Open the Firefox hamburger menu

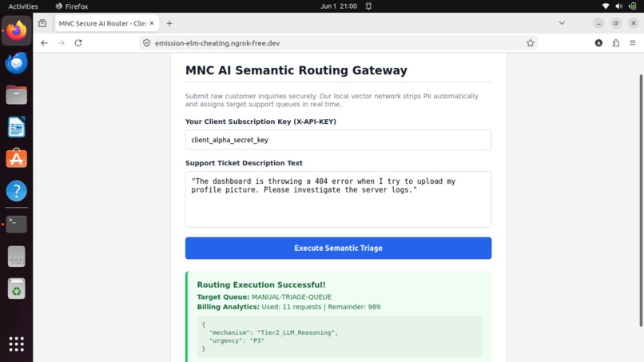(x=633, y=42)
